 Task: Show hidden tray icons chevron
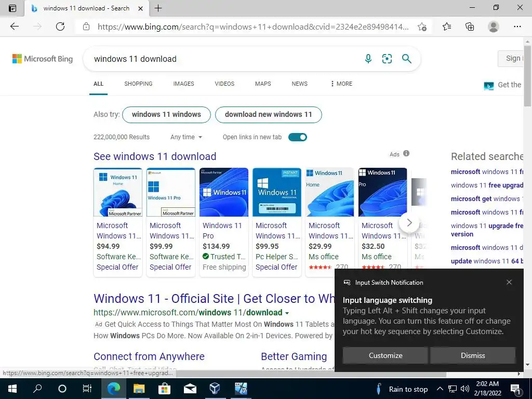tap(440, 389)
